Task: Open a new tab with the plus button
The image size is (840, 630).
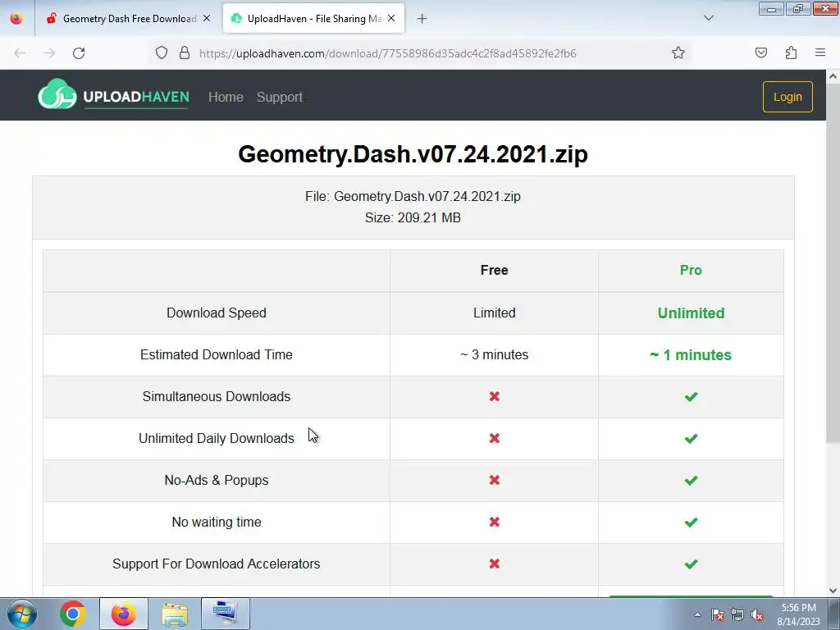Action: (422, 19)
